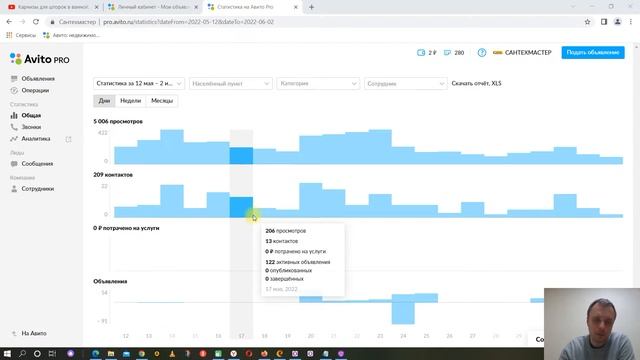Image resolution: width=640 pixels, height=360 pixels.
Task: Click browser forward arrow
Action: click(x=22, y=22)
